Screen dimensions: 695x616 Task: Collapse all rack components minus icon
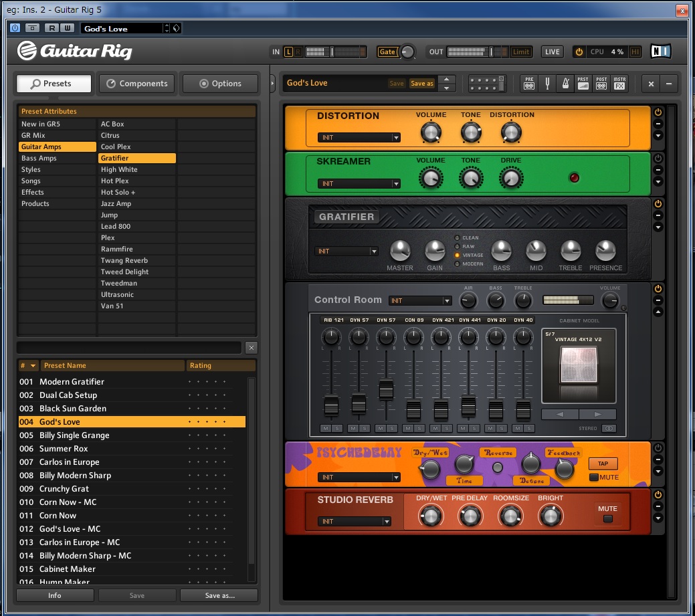click(669, 84)
